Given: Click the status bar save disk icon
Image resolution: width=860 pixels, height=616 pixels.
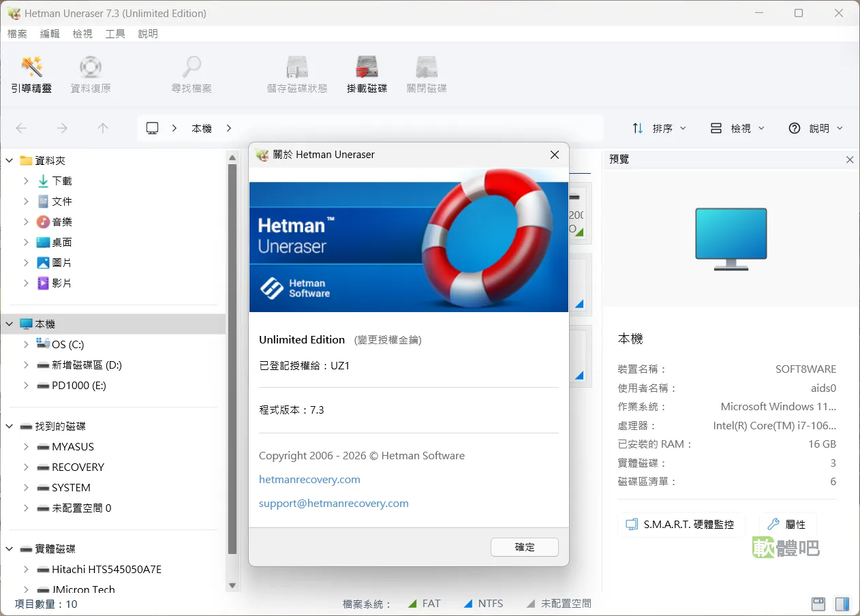Looking at the screenshot, I should coord(818,604).
